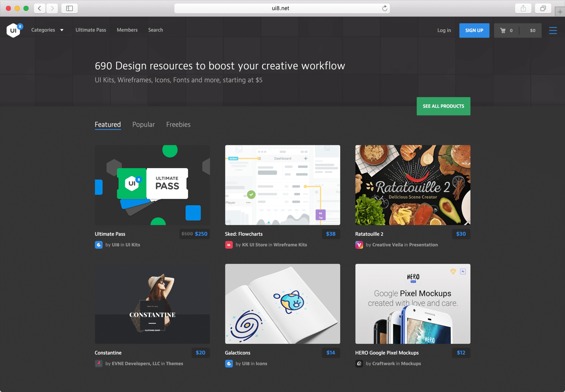Open Sked: Flowcharts product thumbnail
The width and height of the screenshot is (565, 392).
click(282, 185)
